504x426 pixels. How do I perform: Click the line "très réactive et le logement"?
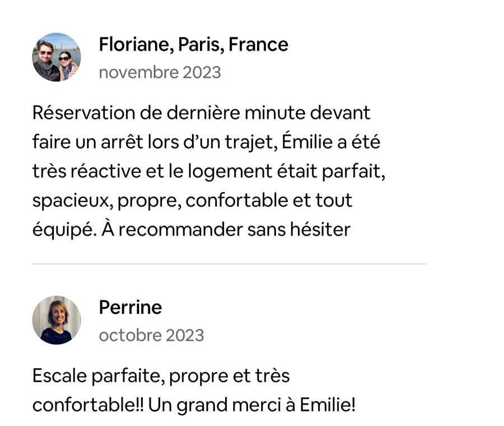[209, 171]
